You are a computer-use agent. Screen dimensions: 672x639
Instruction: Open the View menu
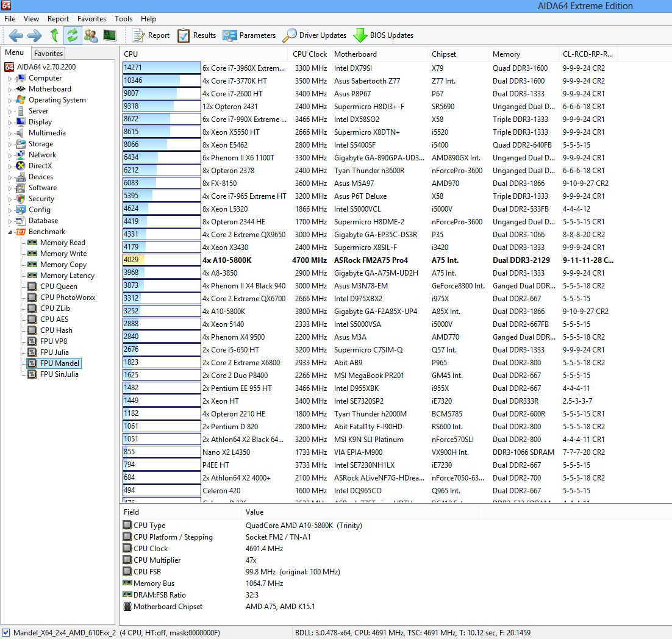[31, 19]
